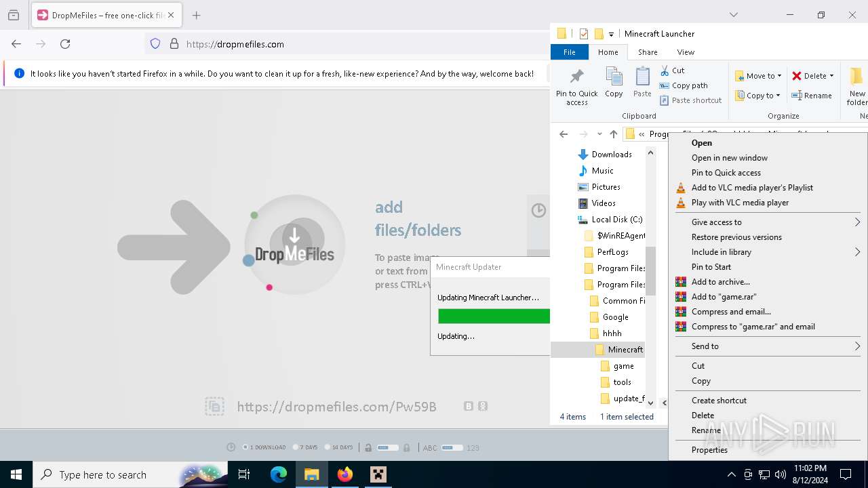Screen dimensions: 868x488
Task: Go back in Firefox
Action: 16,44
